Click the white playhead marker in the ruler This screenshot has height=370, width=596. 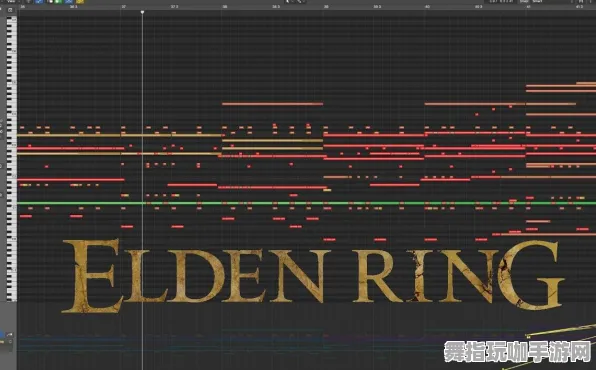[143, 12]
